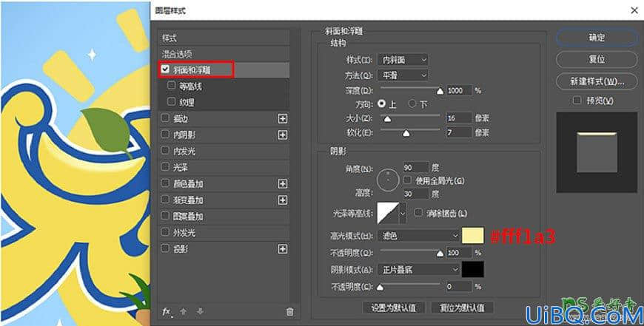Select 外发光 row in effects list

pos(224,233)
